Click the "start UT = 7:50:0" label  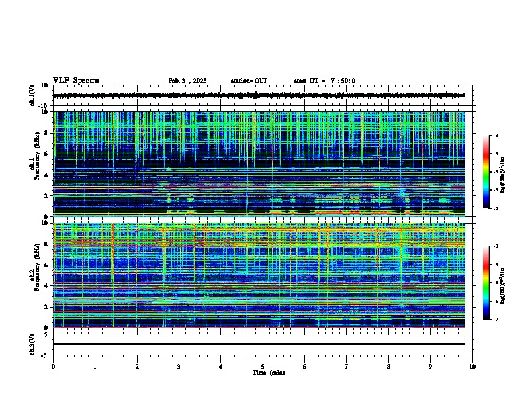click(324, 81)
